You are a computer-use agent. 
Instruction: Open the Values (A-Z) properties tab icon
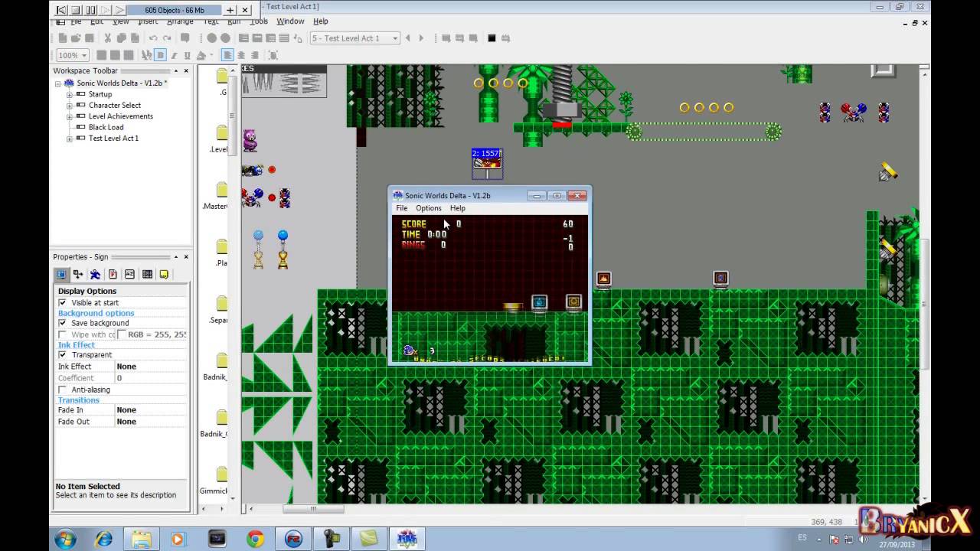[x=129, y=274]
